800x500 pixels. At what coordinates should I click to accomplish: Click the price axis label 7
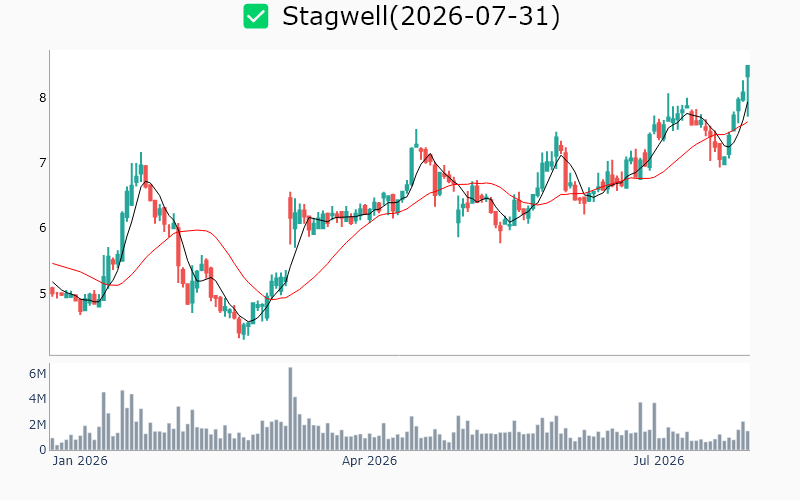tap(42, 163)
